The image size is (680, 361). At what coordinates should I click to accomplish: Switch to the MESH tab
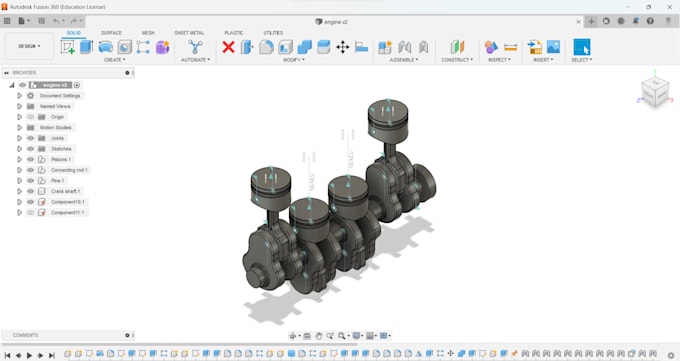tap(148, 33)
